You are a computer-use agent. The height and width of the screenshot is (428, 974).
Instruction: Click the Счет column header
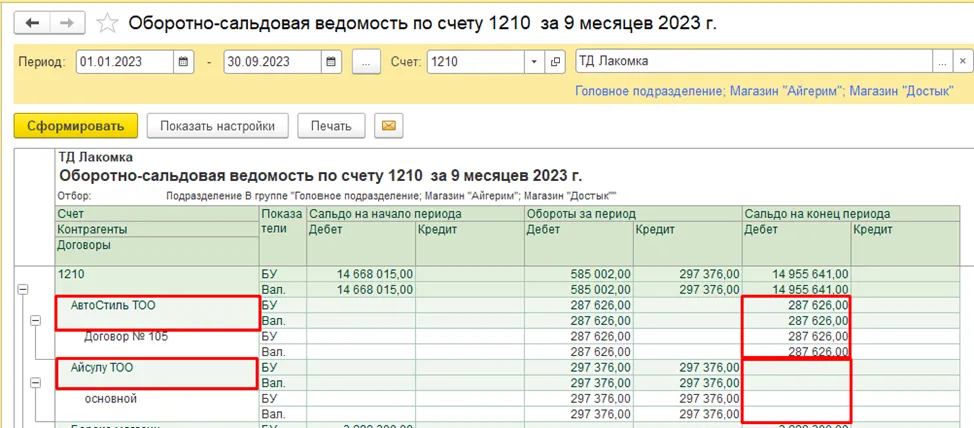point(158,214)
